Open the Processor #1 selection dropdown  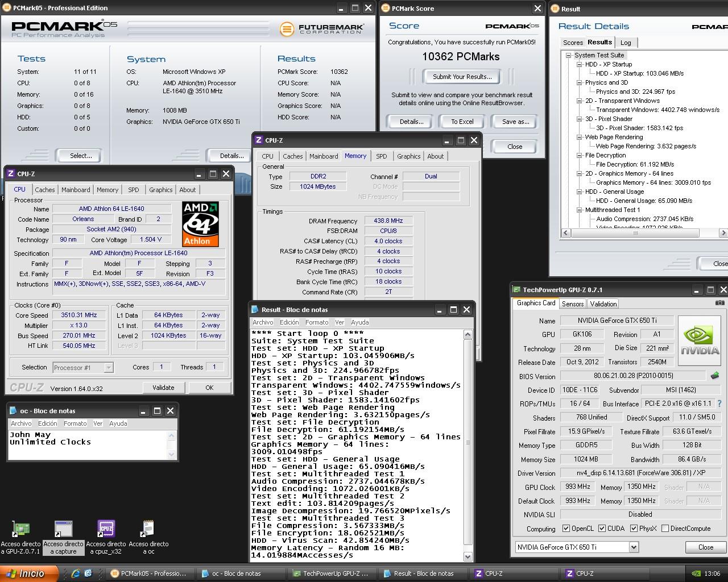click(109, 368)
